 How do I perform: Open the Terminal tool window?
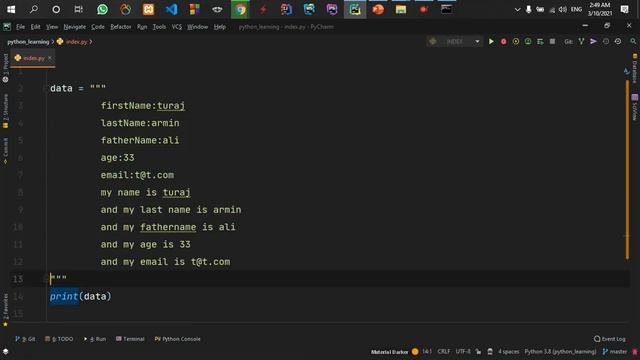[130, 339]
